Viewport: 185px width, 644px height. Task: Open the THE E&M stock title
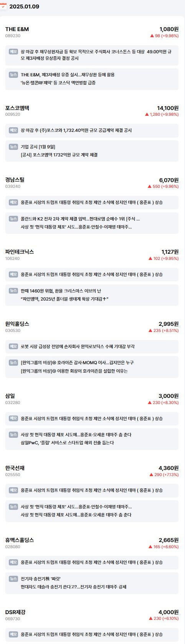click(x=17, y=29)
